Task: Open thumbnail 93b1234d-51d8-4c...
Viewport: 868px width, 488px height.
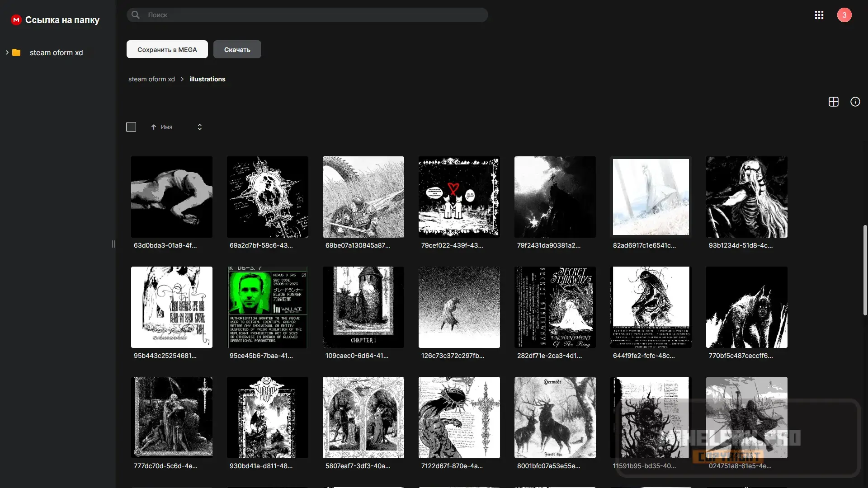Action: click(747, 197)
